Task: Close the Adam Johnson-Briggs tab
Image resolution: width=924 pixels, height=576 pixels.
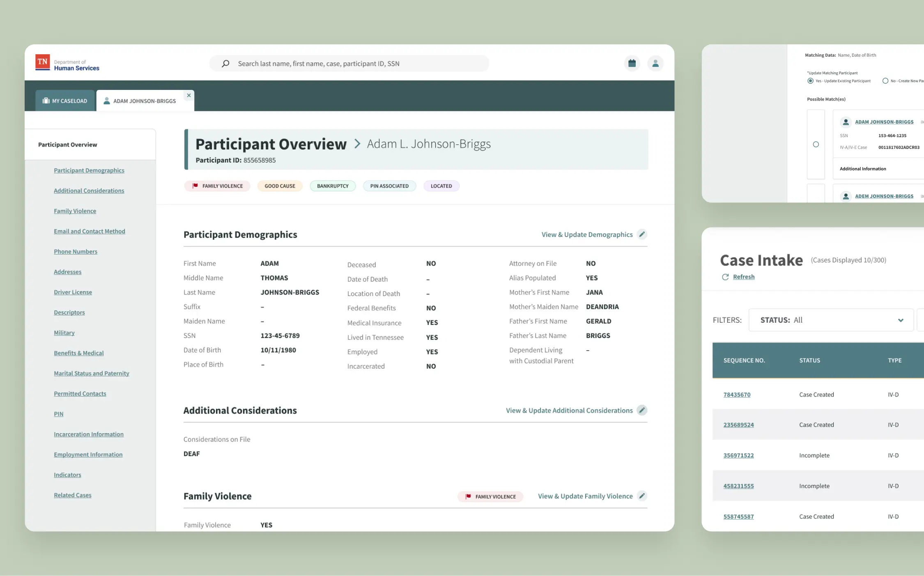Action: 189,95
